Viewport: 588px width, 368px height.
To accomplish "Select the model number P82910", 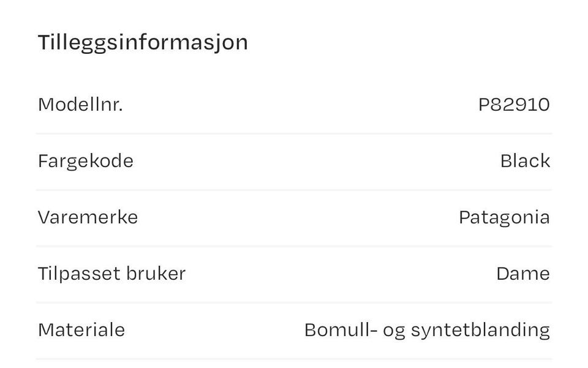I will pyautogui.click(x=514, y=105).
